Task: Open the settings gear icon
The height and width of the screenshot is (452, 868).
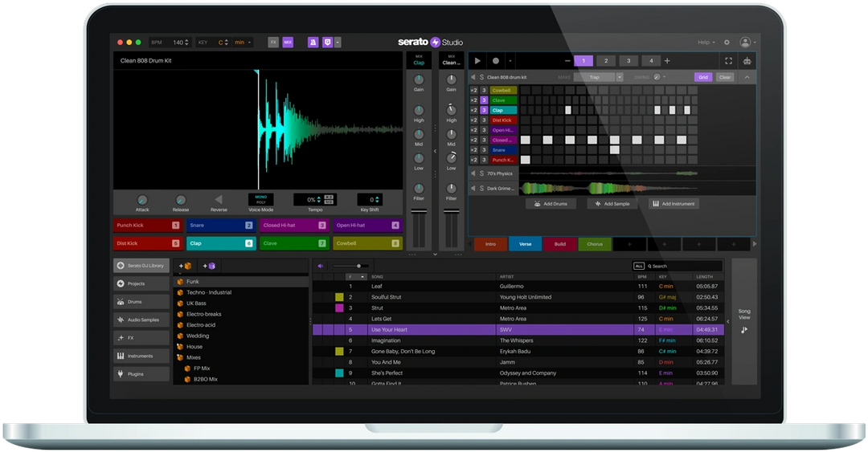Action: [727, 42]
